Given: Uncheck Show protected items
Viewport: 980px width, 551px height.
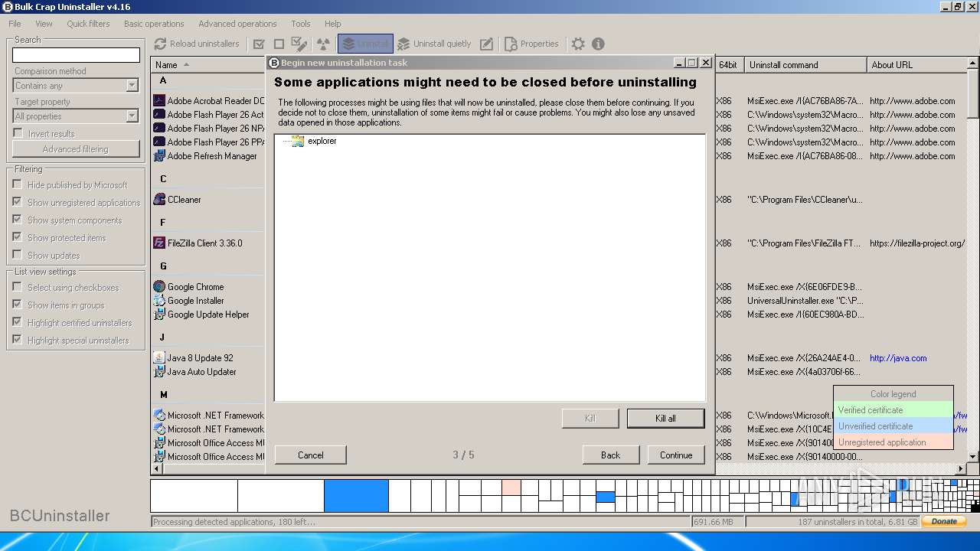Looking at the screenshot, I should [18, 237].
